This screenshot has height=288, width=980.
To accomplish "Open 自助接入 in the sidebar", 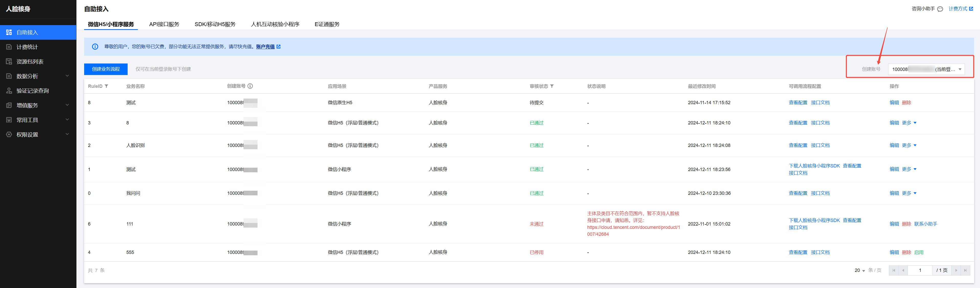I will pos(38,32).
